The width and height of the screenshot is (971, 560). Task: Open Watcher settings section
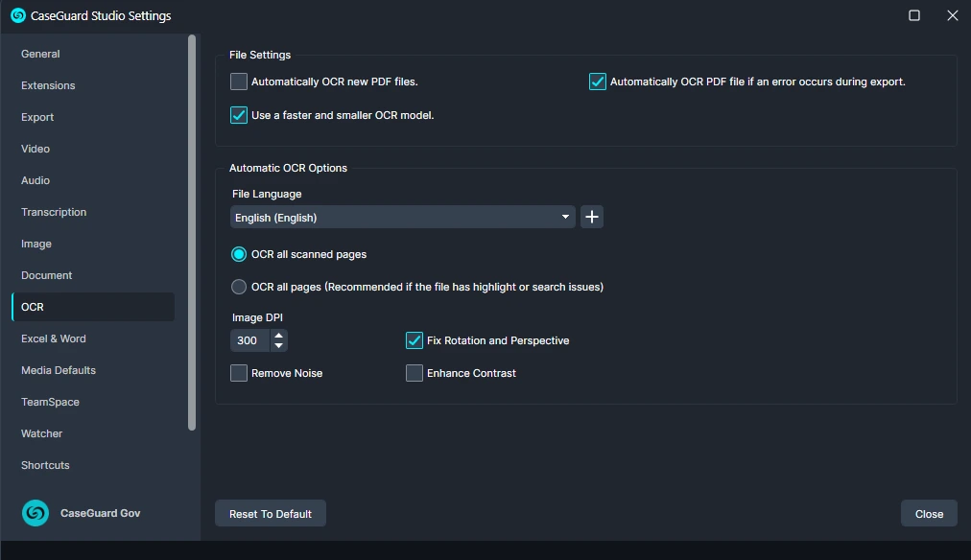click(93, 433)
